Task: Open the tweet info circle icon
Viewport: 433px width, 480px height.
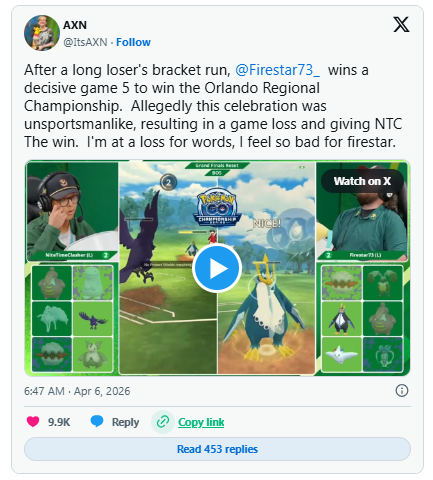Action: click(402, 390)
